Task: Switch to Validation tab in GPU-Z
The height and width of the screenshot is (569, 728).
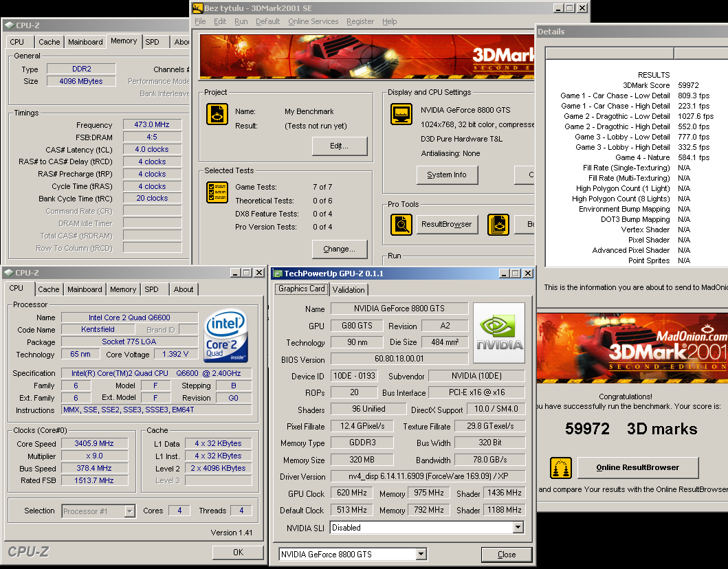Action: 349,289
